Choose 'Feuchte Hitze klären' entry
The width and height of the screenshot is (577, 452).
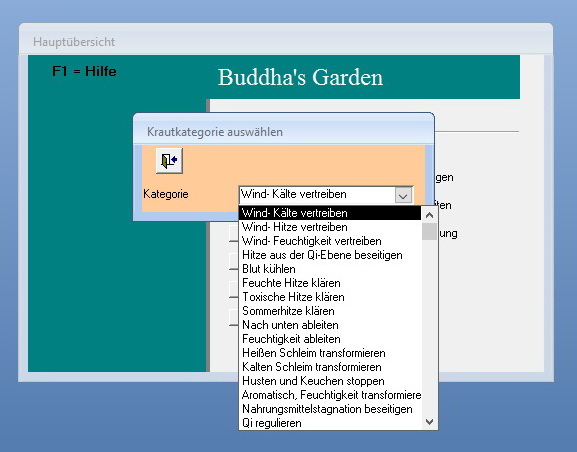(x=330, y=283)
